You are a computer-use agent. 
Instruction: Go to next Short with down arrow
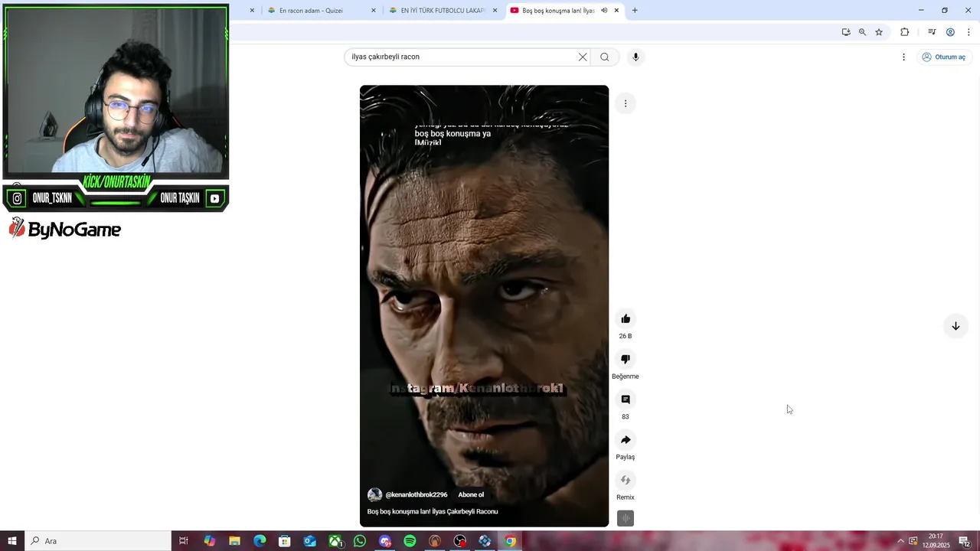click(x=955, y=326)
